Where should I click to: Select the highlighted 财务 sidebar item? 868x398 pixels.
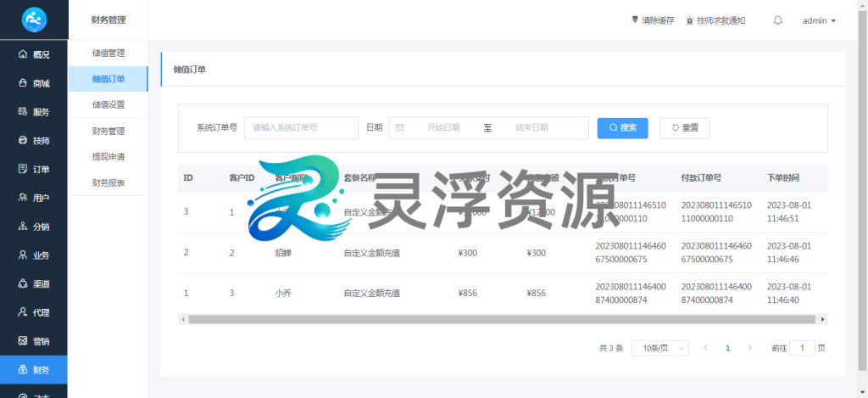[34, 370]
